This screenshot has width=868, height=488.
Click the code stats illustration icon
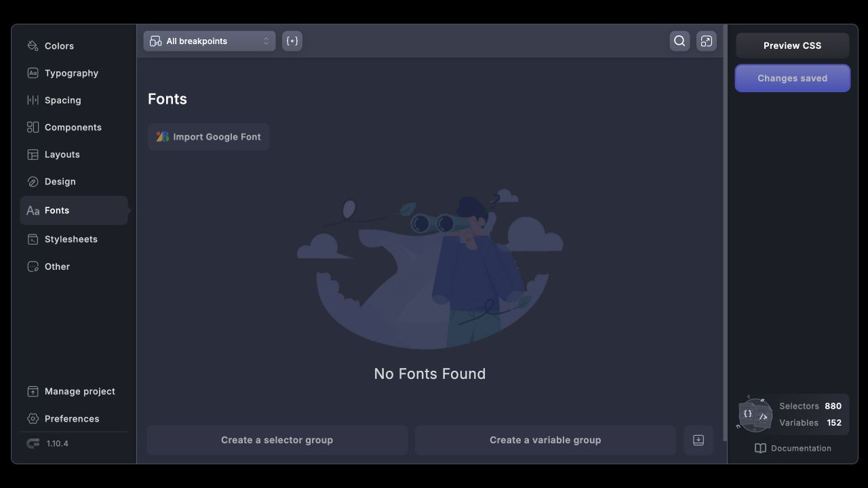click(x=755, y=414)
